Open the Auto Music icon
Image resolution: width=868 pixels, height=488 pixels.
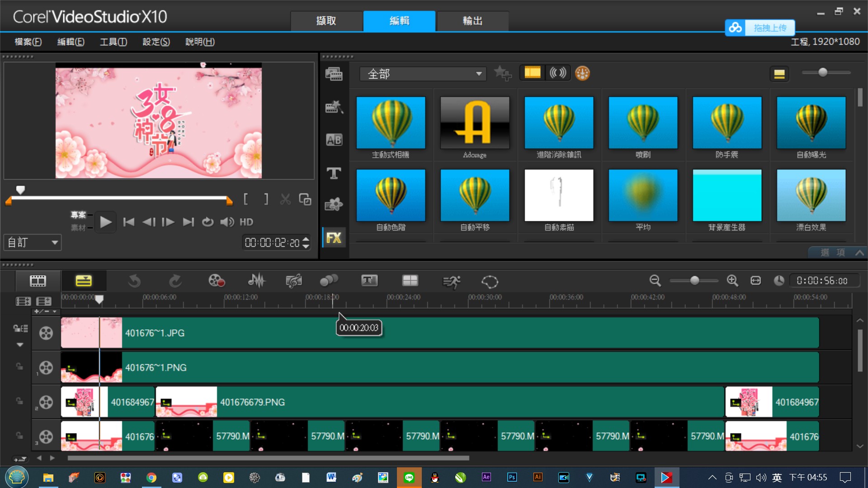click(x=294, y=281)
